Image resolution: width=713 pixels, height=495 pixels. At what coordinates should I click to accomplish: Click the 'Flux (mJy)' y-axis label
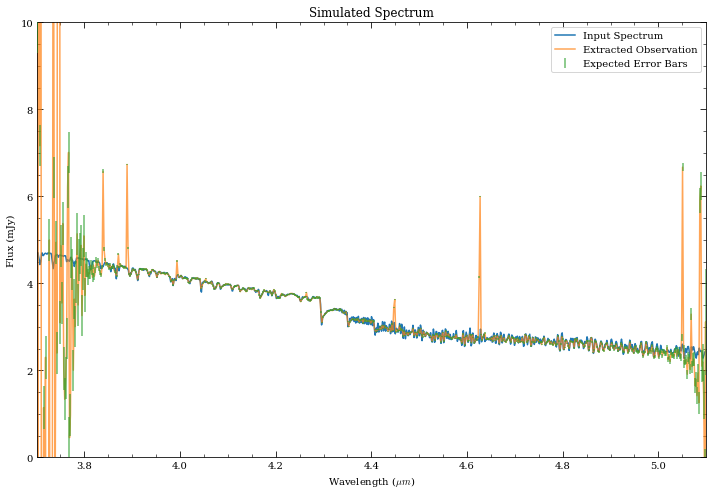tap(10, 241)
